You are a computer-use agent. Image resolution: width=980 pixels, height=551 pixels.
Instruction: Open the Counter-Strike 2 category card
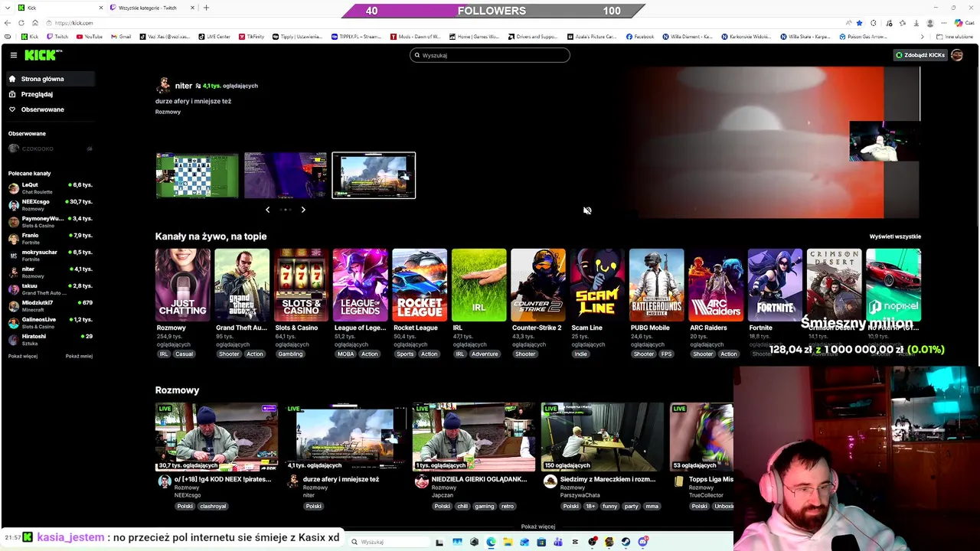point(538,285)
